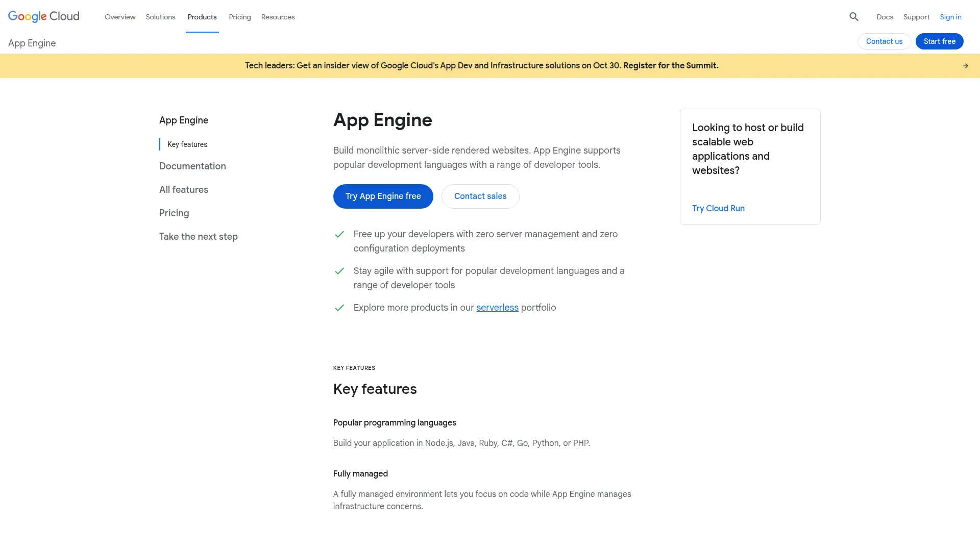Click the main App Engine heading
The image size is (980, 551).
click(383, 120)
